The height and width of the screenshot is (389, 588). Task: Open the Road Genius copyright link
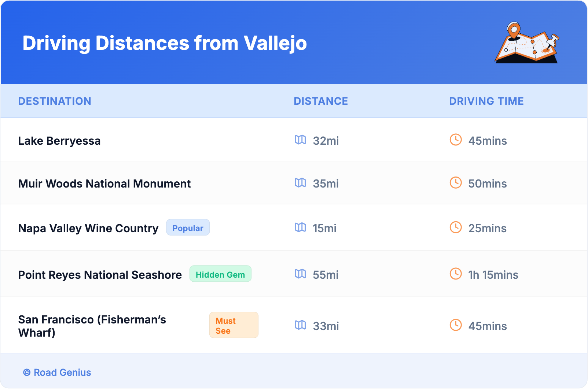(57, 373)
